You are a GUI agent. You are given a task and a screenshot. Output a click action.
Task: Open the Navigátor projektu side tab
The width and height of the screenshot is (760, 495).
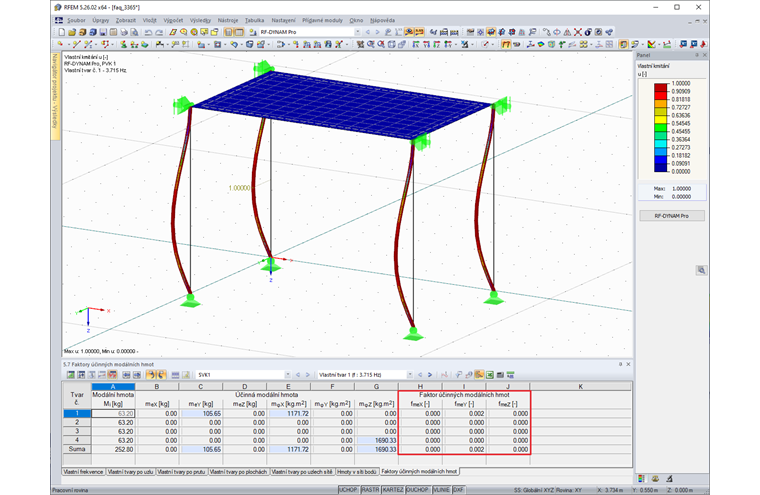coord(55,97)
